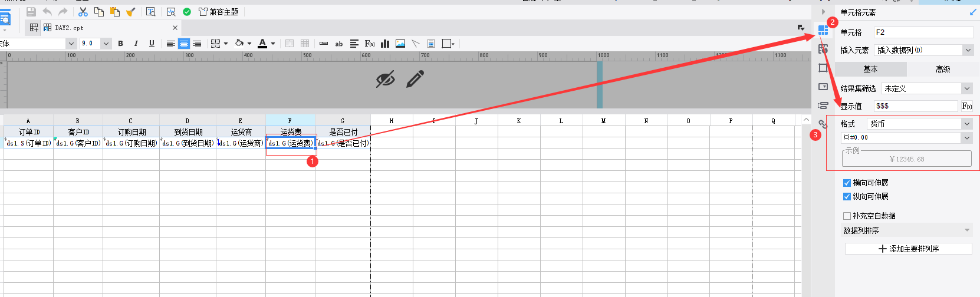Activate the format painter brush
The image size is (980, 297).
pyautogui.click(x=130, y=12)
